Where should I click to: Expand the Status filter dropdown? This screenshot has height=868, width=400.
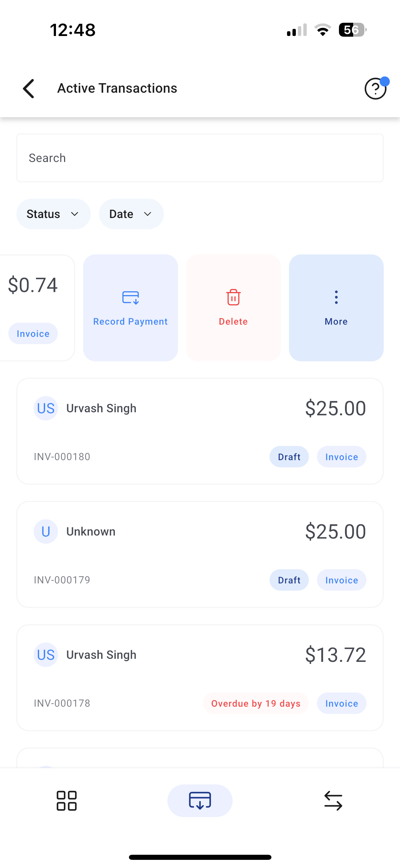tap(53, 214)
